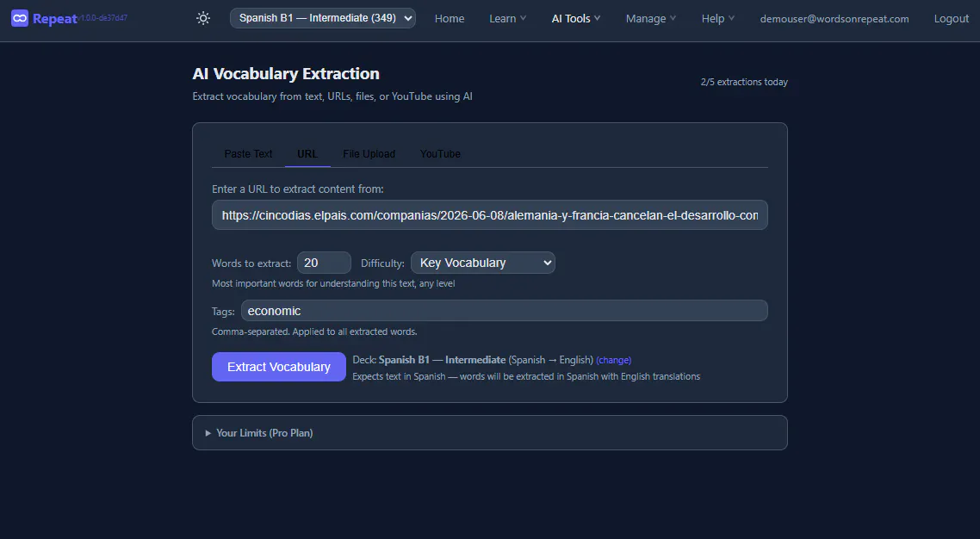Open the Help menu
This screenshot has height=539, width=980.
[717, 19]
